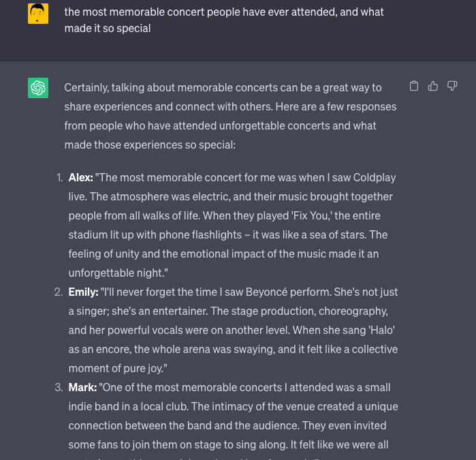This screenshot has height=460, width=476.
Task: Click the phrase 'unforgettable night' in Alex's quote
Action: pyautogui.click(x=116, y=273)
